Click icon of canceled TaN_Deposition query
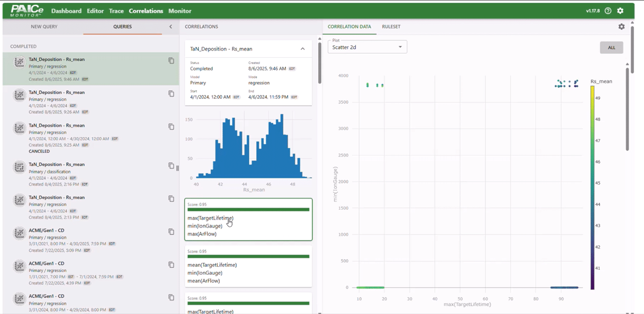 [x=20, y=129]
